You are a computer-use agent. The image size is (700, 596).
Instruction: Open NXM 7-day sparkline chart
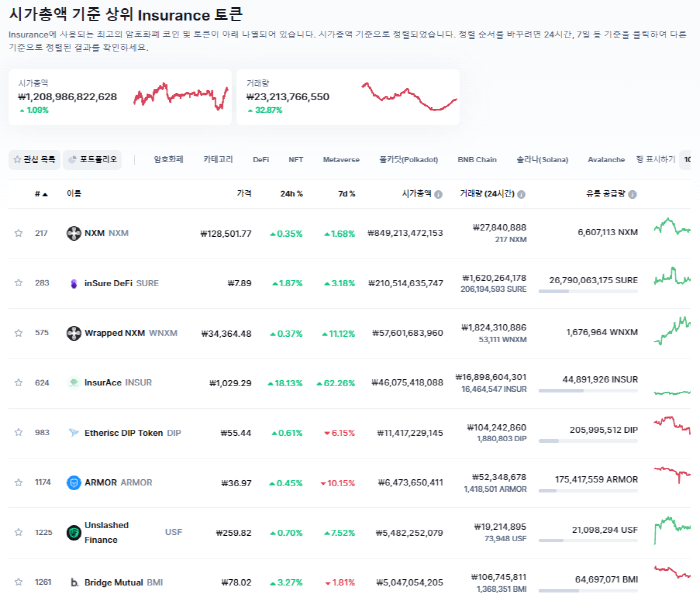coord(672,226)
